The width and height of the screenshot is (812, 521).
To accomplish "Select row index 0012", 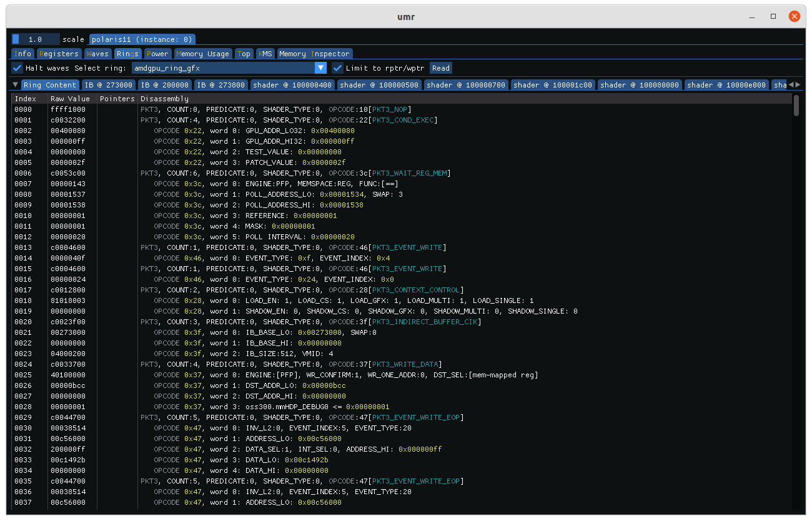I will pos(23,237).
